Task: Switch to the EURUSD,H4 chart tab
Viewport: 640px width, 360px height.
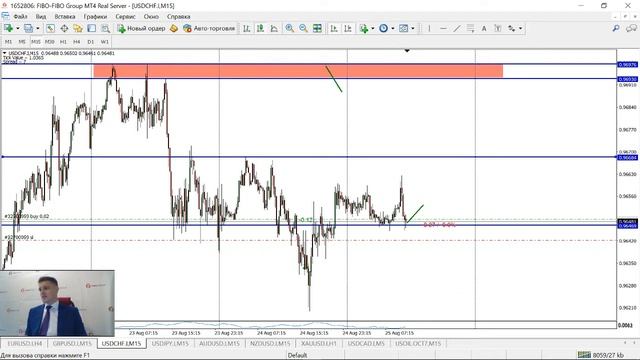Action: click(24, 344)
